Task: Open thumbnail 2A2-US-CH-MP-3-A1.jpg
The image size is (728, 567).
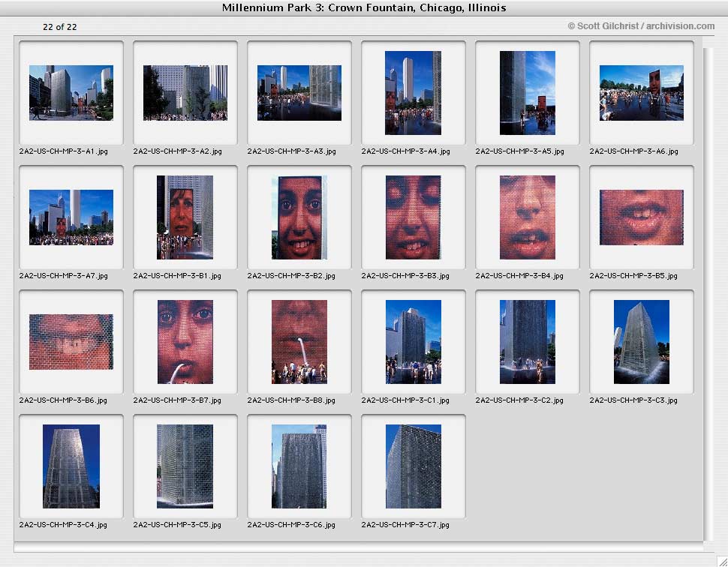Action: 71,93
